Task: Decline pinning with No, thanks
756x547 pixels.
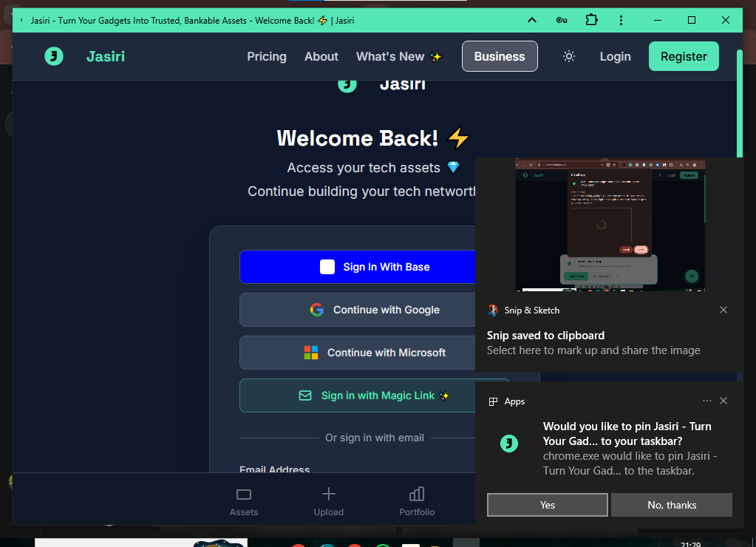Action: (x=671, y=505)
